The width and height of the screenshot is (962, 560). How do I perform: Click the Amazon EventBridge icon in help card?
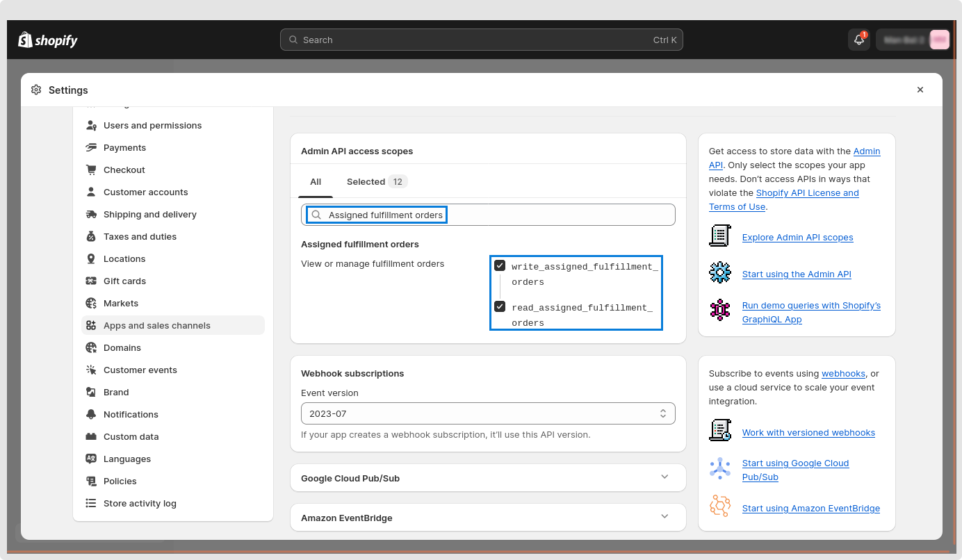[720, 506]
